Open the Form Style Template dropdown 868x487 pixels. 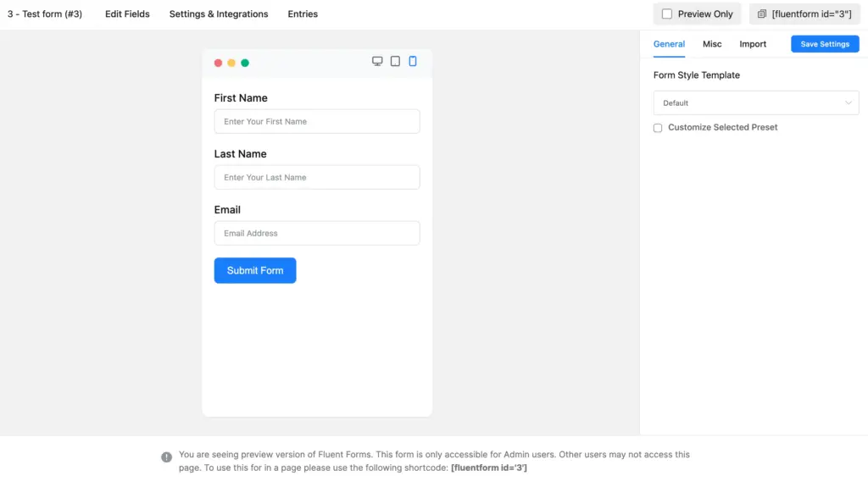pos(755,103)
